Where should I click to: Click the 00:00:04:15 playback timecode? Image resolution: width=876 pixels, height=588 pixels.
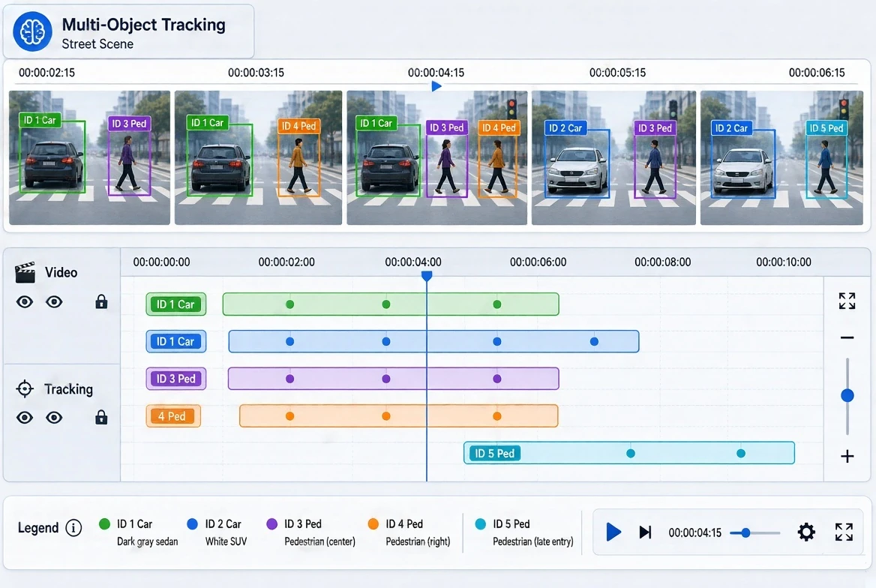[x=695, y=532]
